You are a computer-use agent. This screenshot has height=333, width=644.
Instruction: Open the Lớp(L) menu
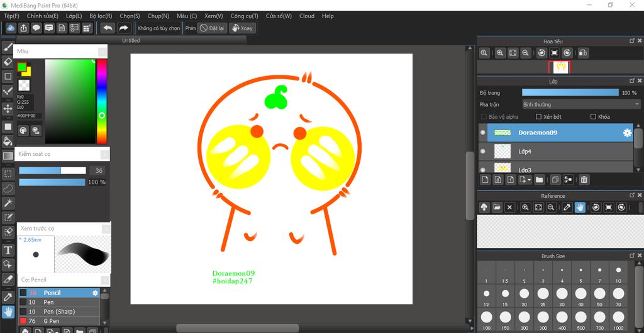click(x=74, y=16)
